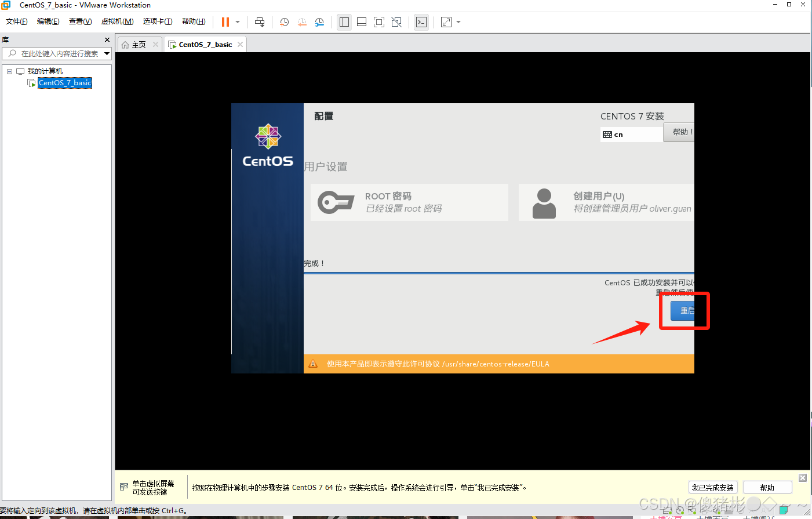Select 我的计算机 in the library tree

[x=45, y=71]
